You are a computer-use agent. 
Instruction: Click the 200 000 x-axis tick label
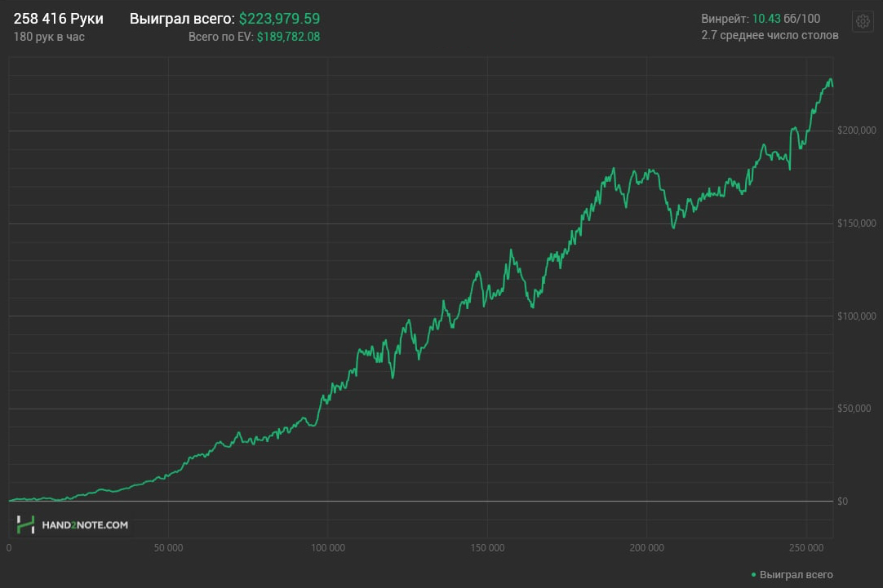point(646,548)
